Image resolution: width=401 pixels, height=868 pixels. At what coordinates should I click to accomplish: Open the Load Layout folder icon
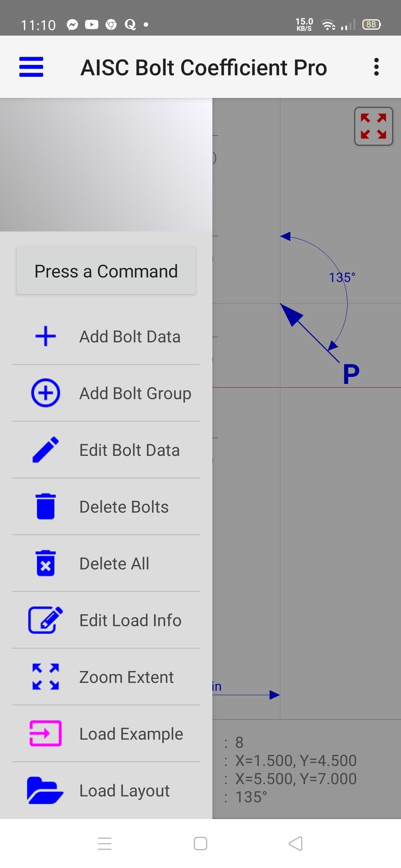[45, 790]
